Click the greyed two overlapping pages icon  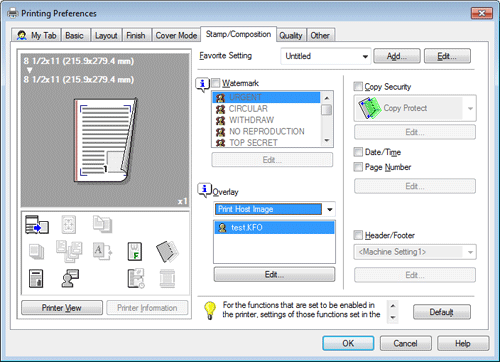click(x=102, y=224)
